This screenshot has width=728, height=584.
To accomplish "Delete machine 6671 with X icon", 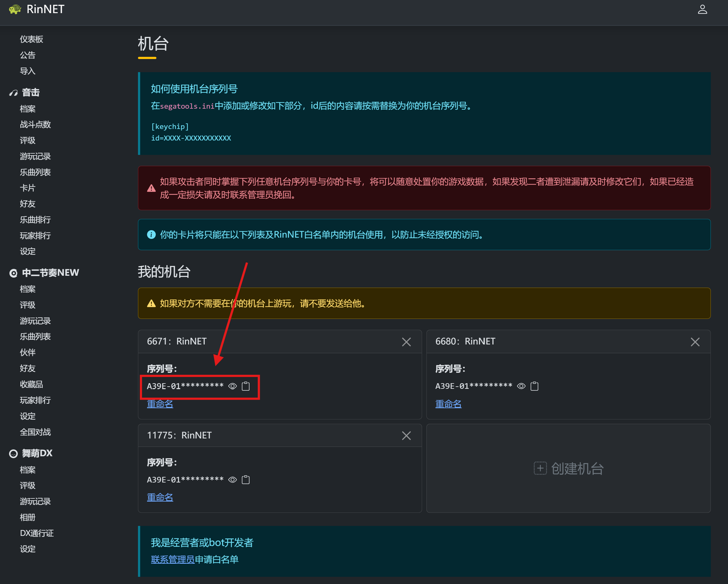I will click(406, 342).
